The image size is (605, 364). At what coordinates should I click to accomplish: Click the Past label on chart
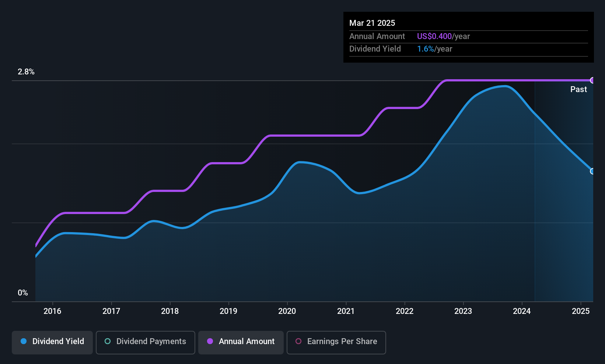[578, 90]
